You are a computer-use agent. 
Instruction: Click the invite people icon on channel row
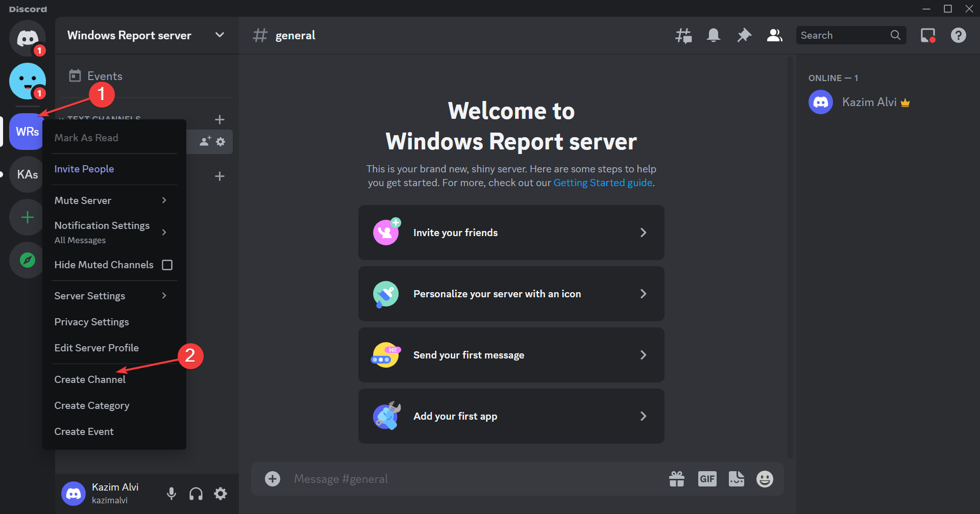[x=205, y=142]
